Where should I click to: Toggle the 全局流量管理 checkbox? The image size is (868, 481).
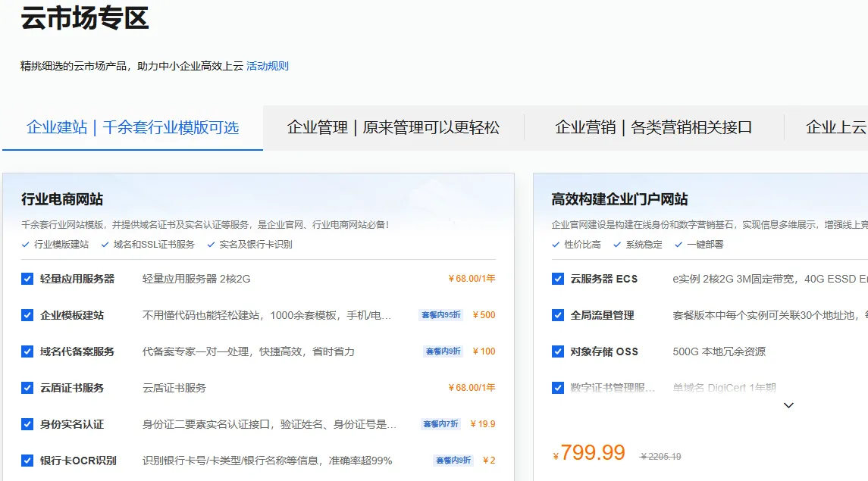click(557, 314)
